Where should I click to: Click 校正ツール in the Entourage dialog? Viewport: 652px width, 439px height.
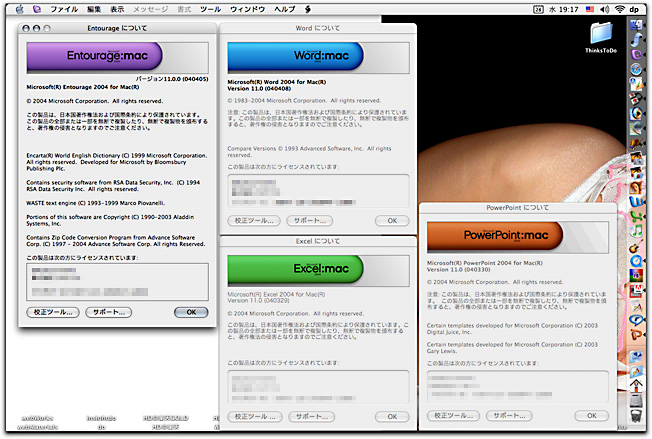(x=52, y=312)
